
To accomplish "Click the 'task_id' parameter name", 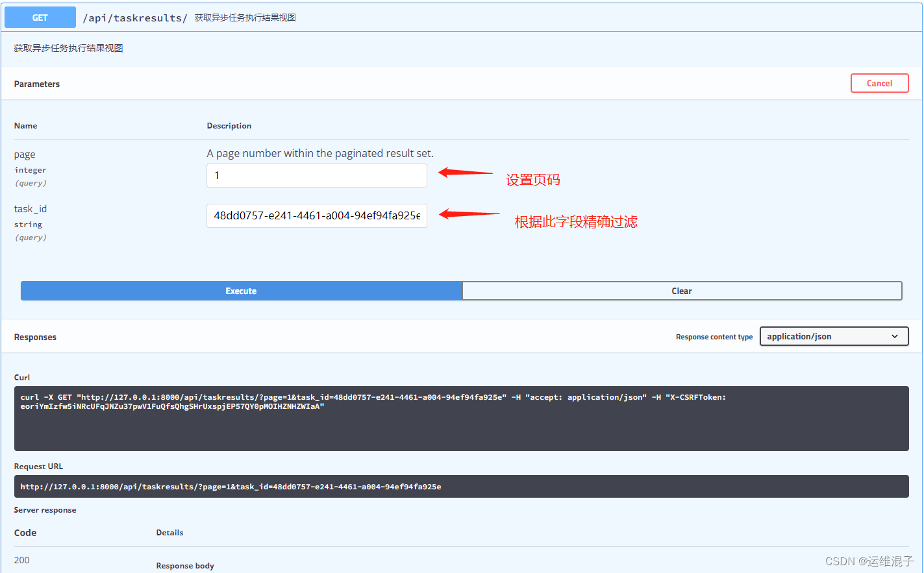I will coord(31,209).
